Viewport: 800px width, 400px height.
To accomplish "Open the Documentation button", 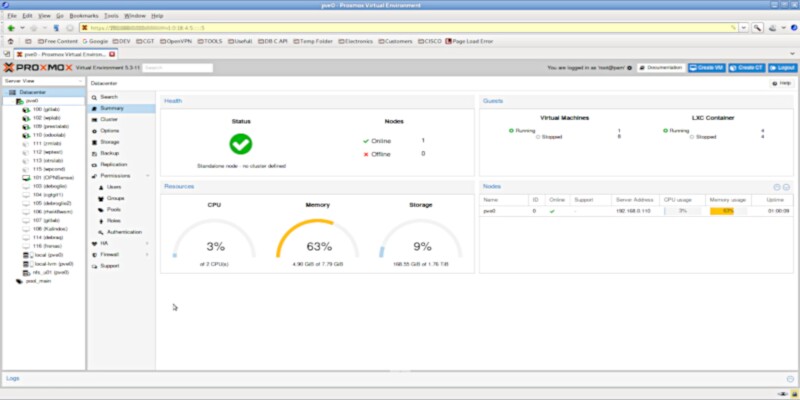I will [662, 67].
